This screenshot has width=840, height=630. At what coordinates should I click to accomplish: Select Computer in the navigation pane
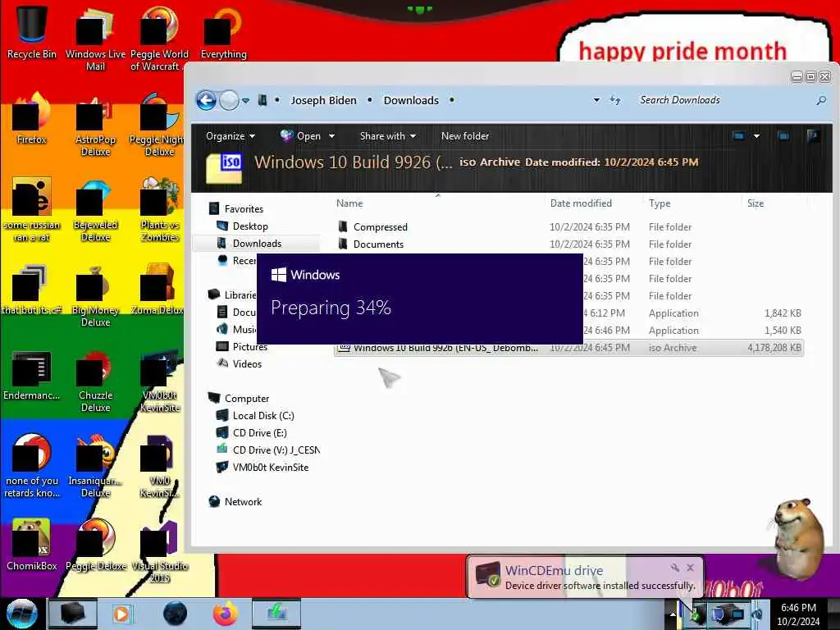(239, 399)
